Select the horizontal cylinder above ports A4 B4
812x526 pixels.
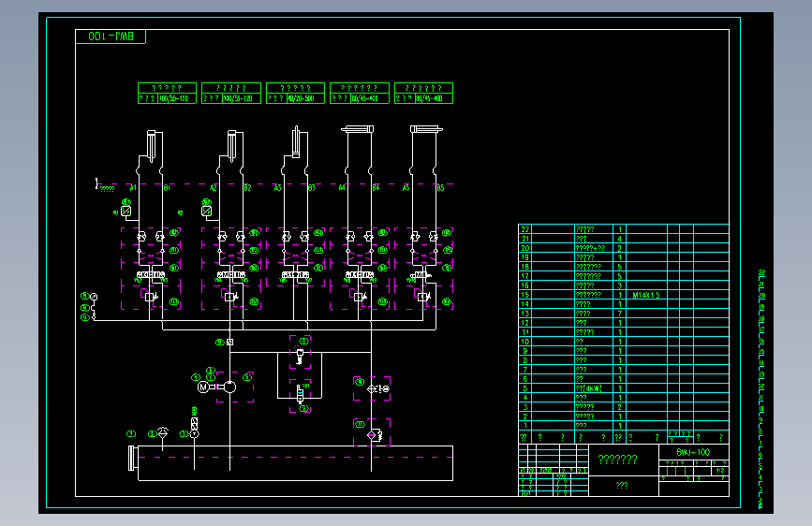(358, 129)
